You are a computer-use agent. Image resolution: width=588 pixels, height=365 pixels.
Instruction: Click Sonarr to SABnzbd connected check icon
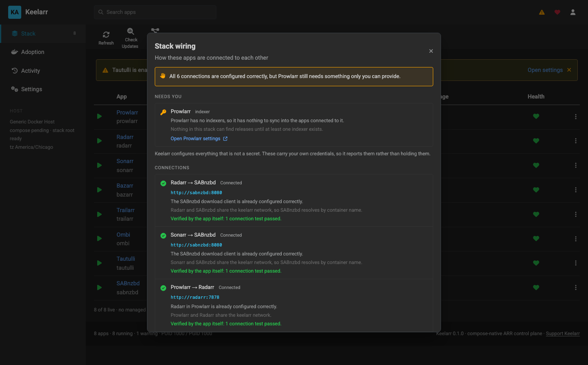coord(163,235)
